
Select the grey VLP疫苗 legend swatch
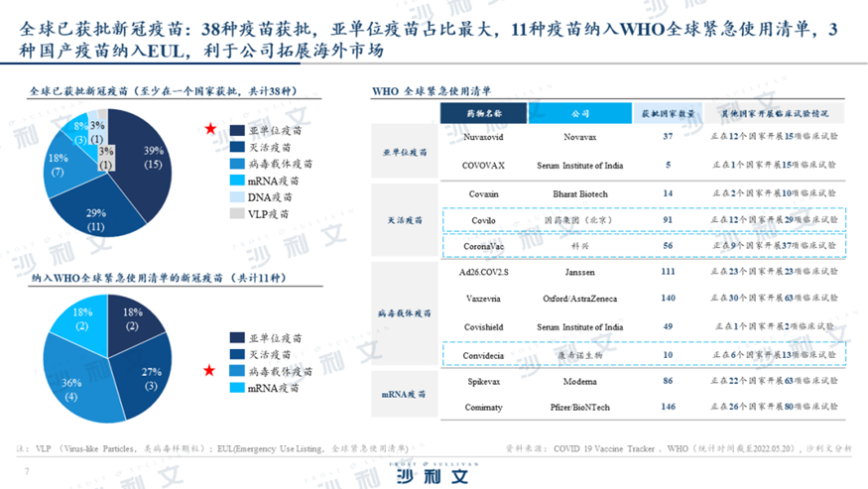[237, 214]
